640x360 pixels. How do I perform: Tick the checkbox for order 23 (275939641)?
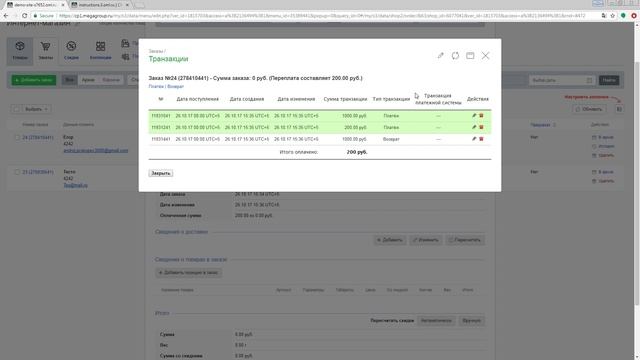click(17, 172)
